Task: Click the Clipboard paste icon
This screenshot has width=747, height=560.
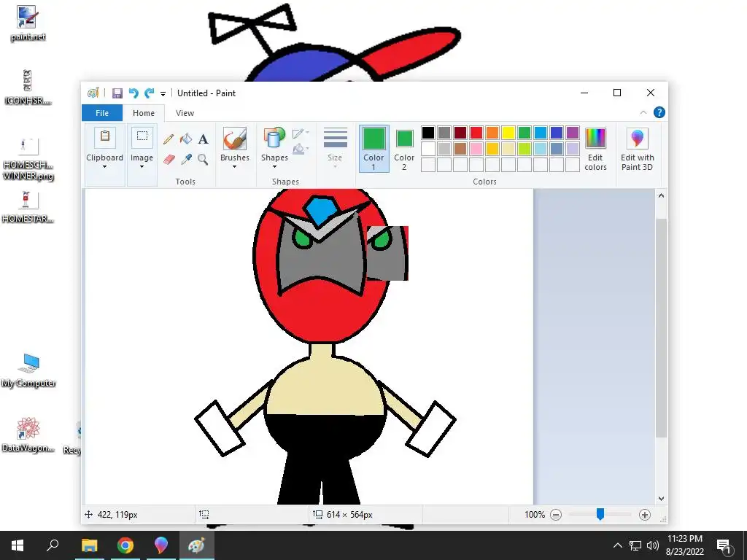Action: pos(105,138)
